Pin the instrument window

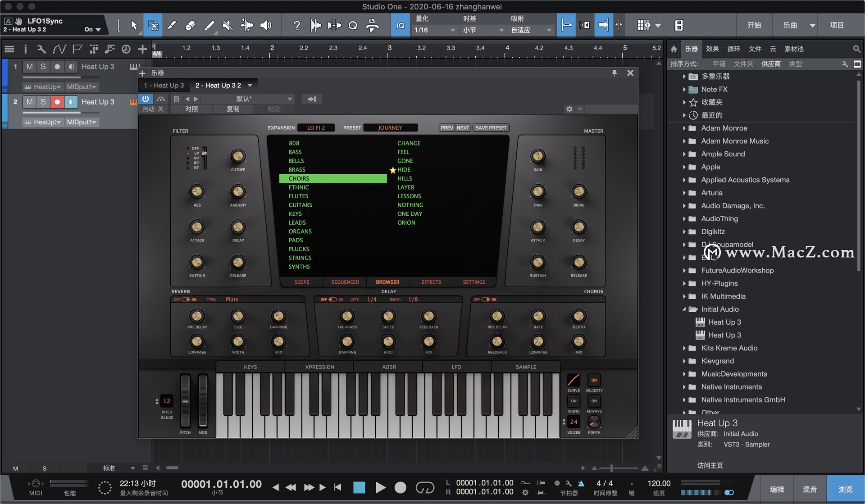tap(614, 73)
